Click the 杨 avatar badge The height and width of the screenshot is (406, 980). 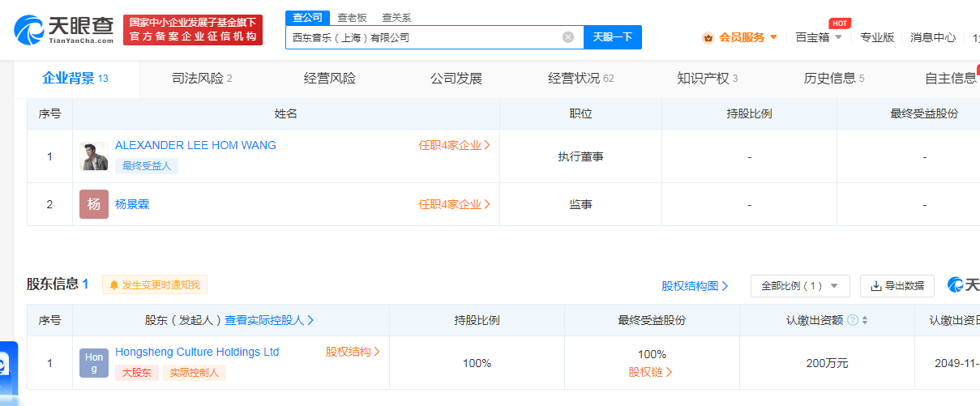tap(94, 204)
